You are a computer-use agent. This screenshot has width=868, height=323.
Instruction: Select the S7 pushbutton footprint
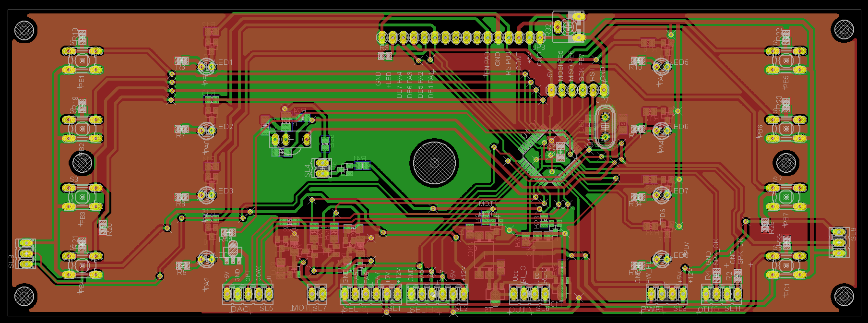[x=786, y=197]
